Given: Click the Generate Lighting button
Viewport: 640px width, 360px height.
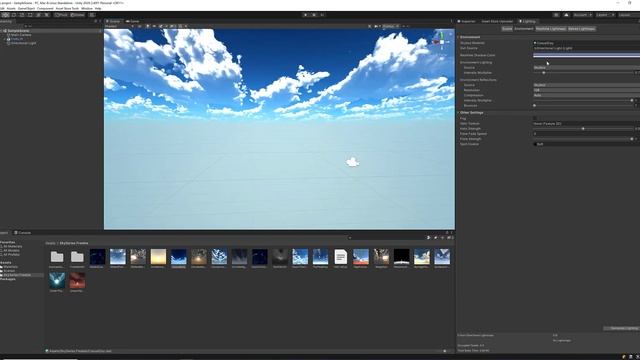Looking at the screenshot, I should (621, 328).
